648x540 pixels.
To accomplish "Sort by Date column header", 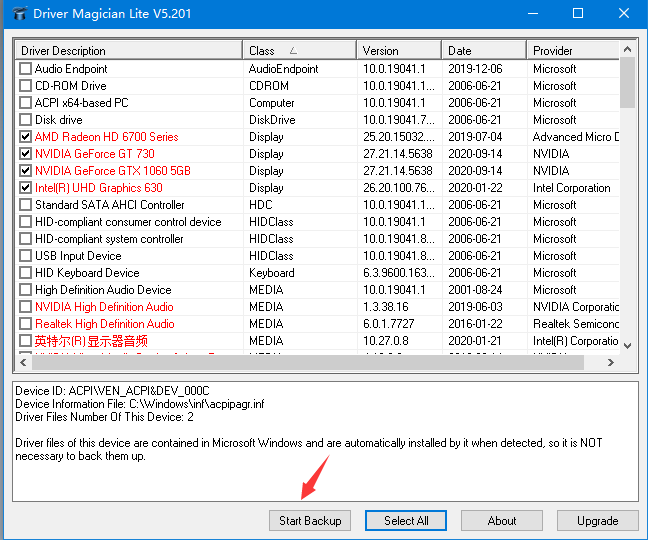I will click(484, 50).
